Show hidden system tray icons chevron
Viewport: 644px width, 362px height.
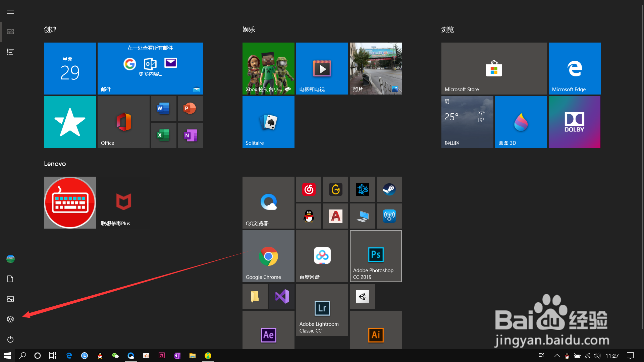pos(557,356)
